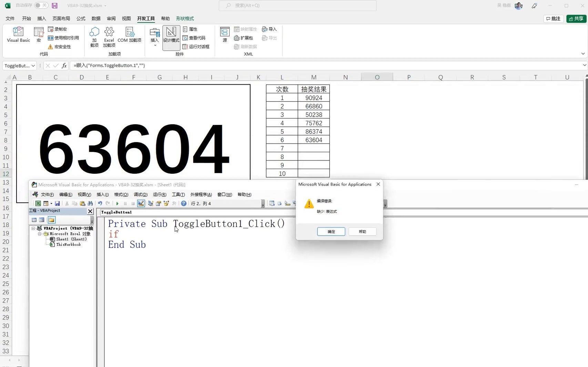Collapse the Microsoft Excel 对象 tree node
Screen dimensions: 588x367
pyautogui.click(x=40, y=234)
